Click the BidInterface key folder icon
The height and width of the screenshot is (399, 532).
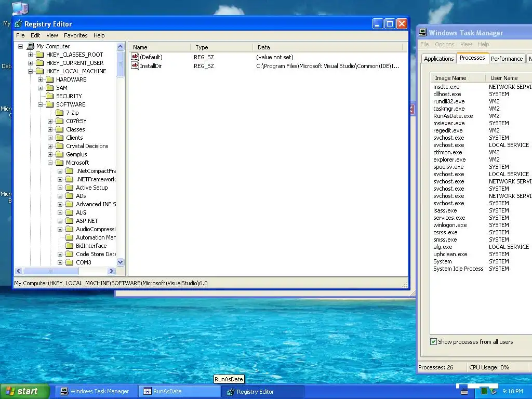point(70,246)
